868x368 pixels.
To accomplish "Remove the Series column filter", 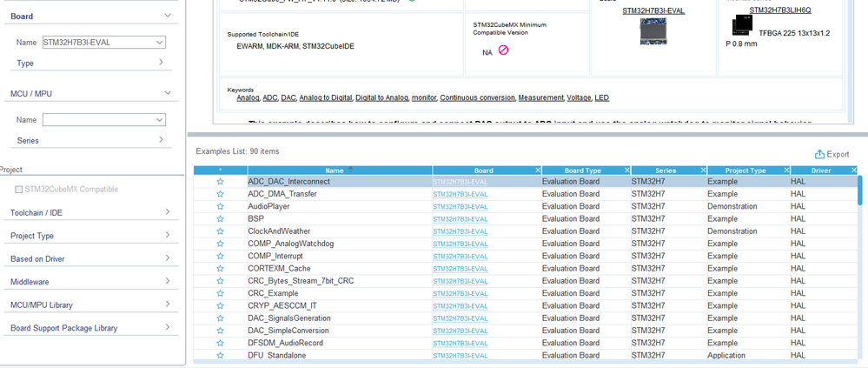I will [x=703, y=171].
